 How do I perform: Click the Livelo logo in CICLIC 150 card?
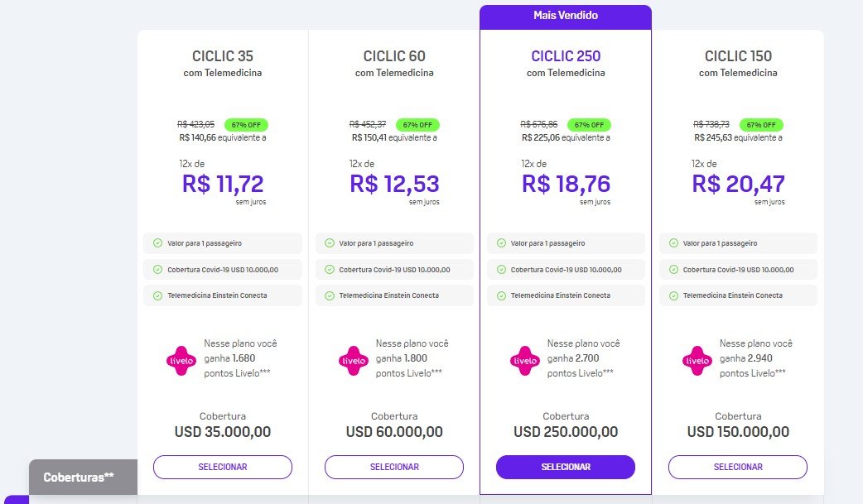(697, 360)
